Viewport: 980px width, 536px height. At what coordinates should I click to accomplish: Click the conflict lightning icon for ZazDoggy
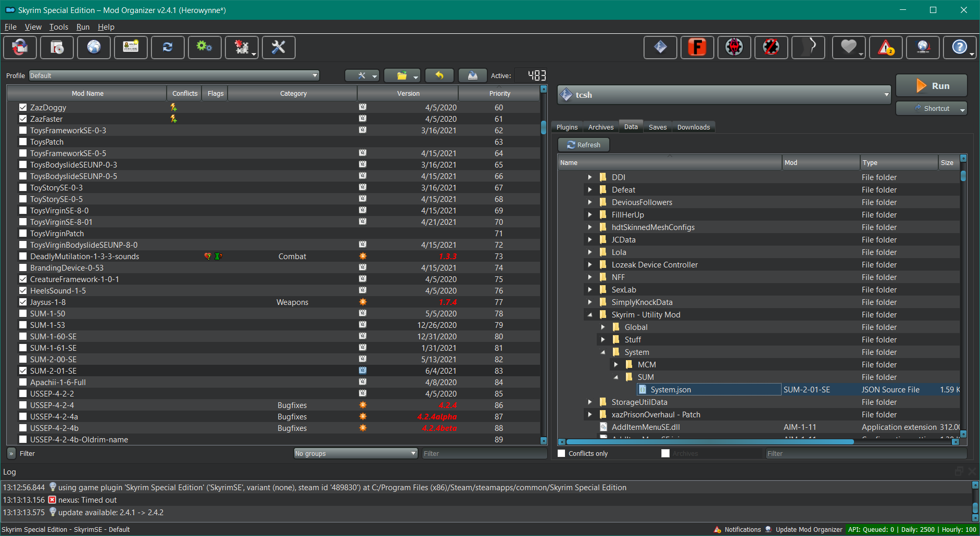pyautogui.click(x=173, y=107)
